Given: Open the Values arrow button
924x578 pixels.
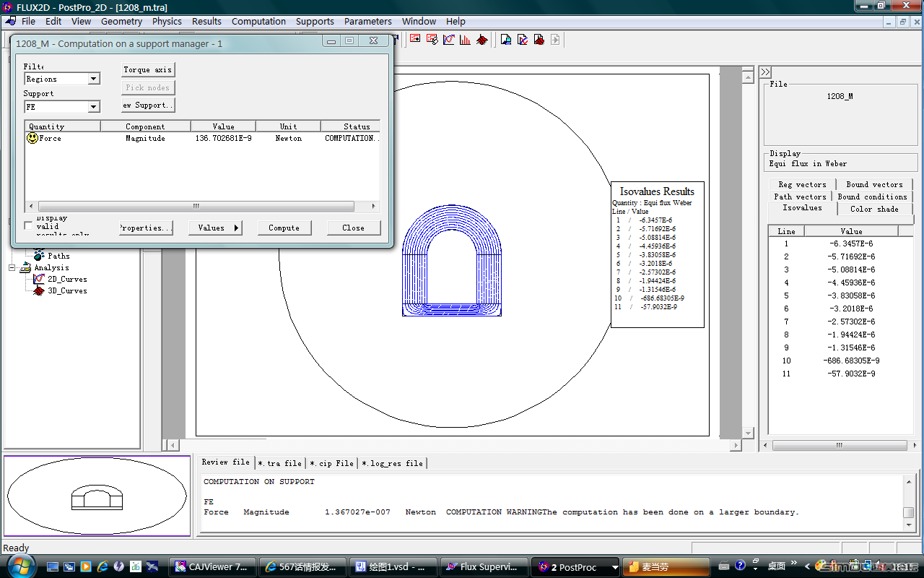Looking at the screenshot, I should 215,228.
